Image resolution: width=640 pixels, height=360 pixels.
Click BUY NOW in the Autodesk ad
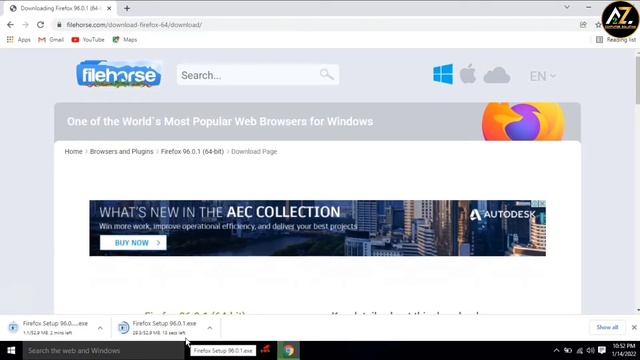pyautogui.click(x=133, y=243)
